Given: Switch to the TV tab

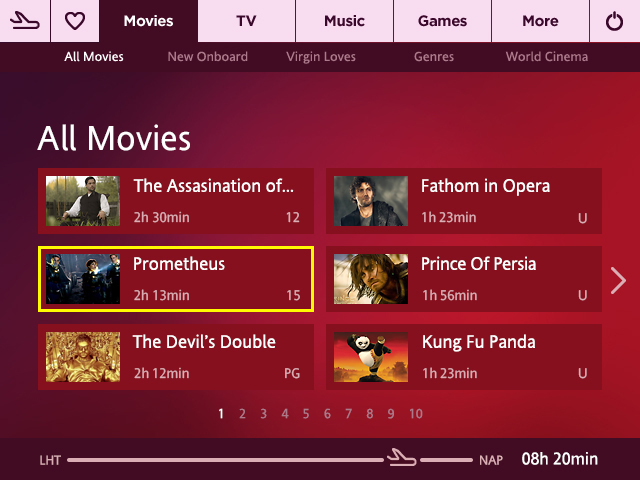Looking at the screenshot, I should (246, 21).
